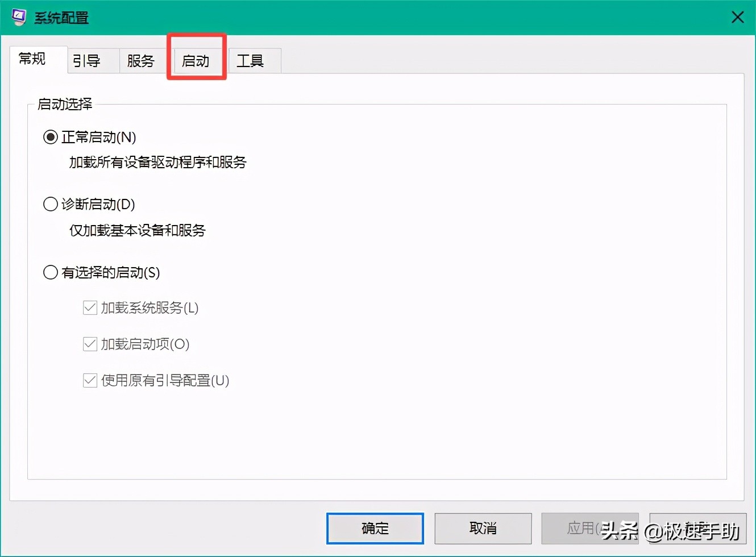Close the 系统配置 dialog
Image resolution: width=756 pixels, height=557 pixels.
pos(737,17)
